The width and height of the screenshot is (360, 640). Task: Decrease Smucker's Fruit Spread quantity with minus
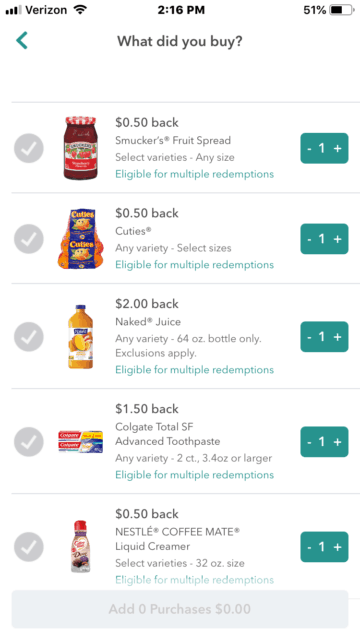pos(309,149)
